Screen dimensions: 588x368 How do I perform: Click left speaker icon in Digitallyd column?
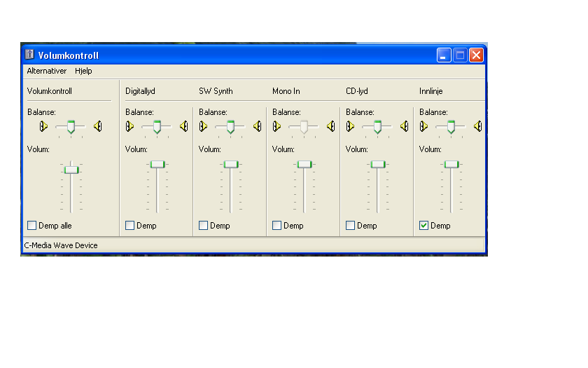(129, 126)
